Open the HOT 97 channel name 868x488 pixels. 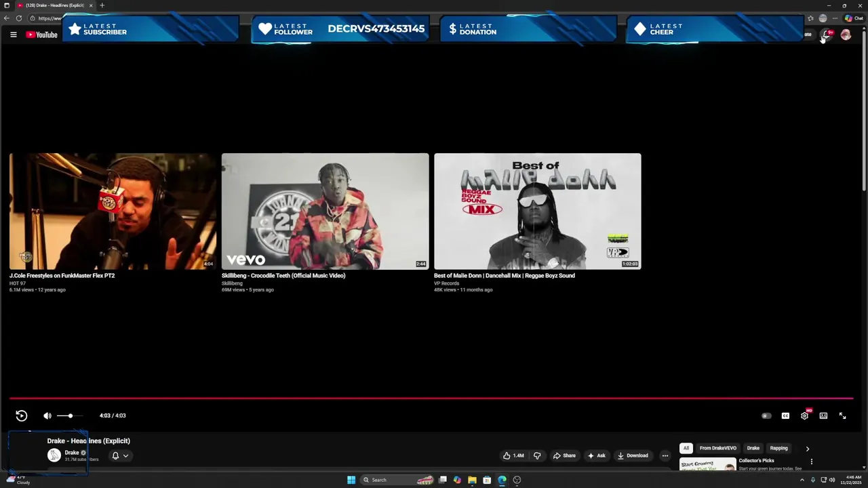pyautogui.click(x=18, y=283)
